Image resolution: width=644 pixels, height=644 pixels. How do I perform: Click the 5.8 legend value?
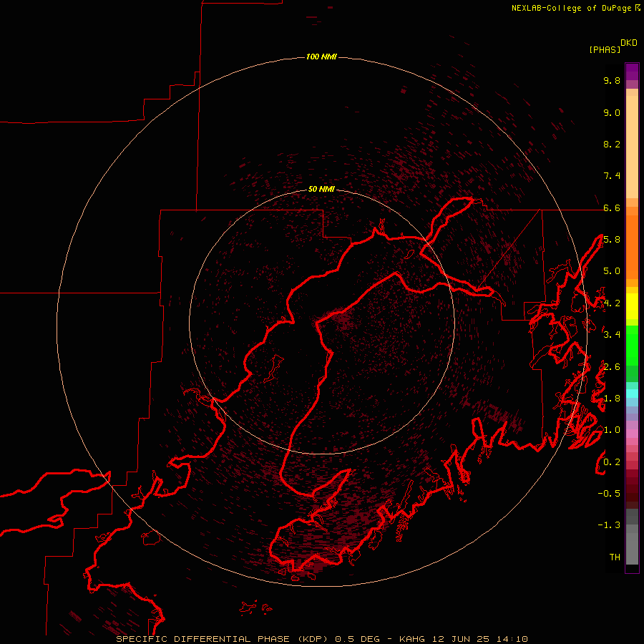(x=612, y=240)
